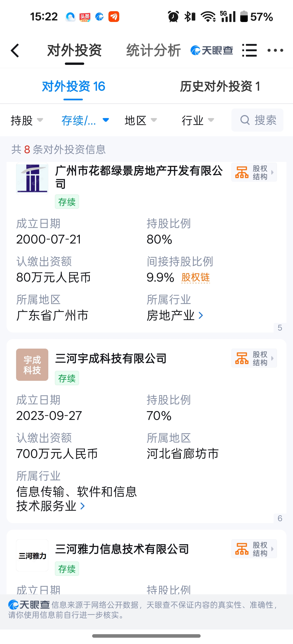293x644 pixels.
Task: Open 房地产业 industry link
Action: tap(174, 315)
